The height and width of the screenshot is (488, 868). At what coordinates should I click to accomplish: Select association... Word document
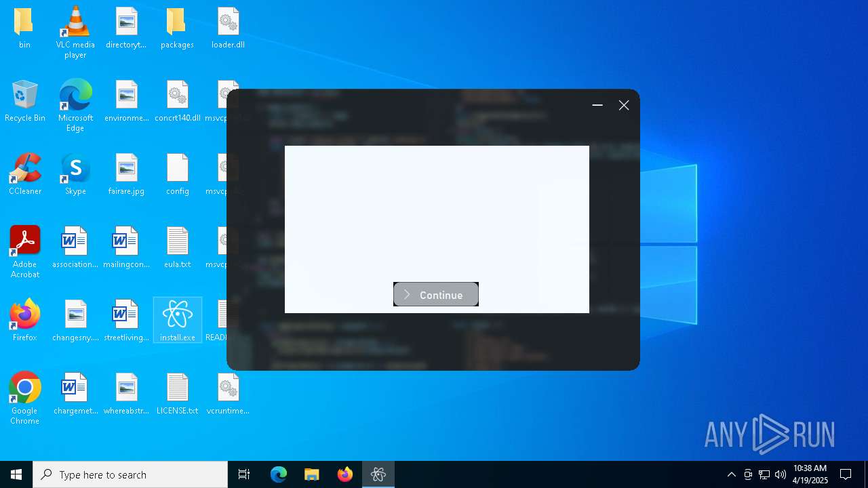[75, 248]
